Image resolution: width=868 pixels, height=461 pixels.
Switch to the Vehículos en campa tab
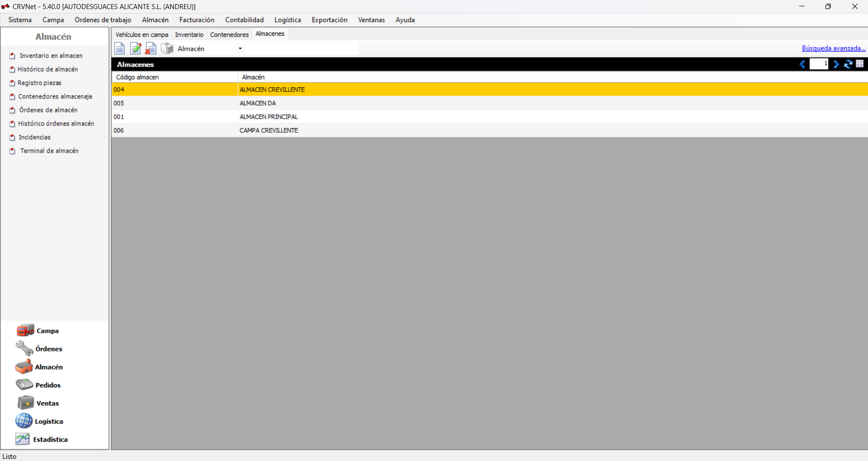point(142,34)
